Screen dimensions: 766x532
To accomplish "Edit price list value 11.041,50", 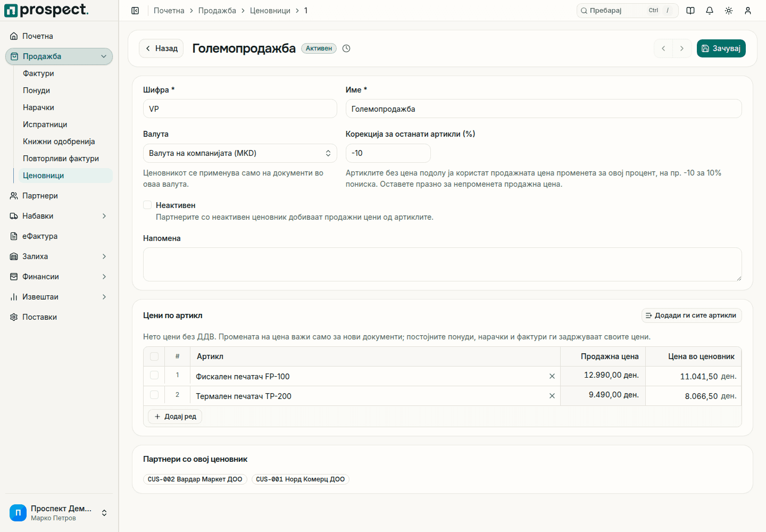I will 694,376.
